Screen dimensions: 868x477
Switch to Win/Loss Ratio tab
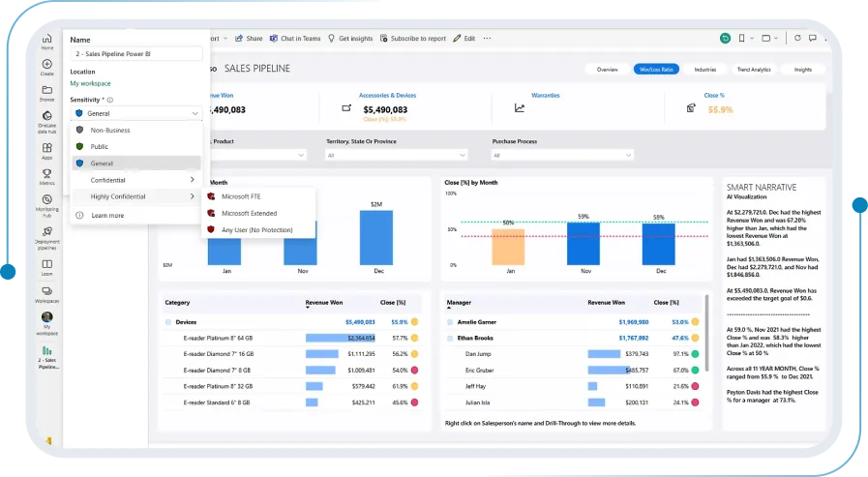pos(656,69)
